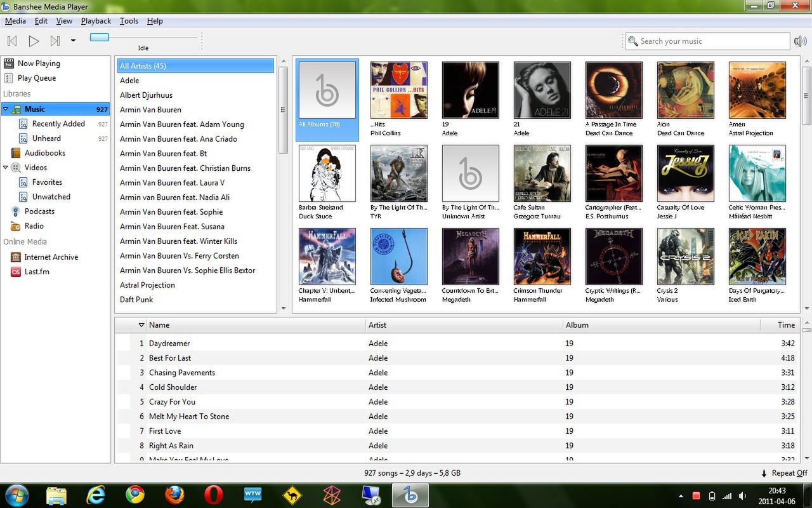
Task: Toggle the Repeat Off mode button
Action: [784, 473]
